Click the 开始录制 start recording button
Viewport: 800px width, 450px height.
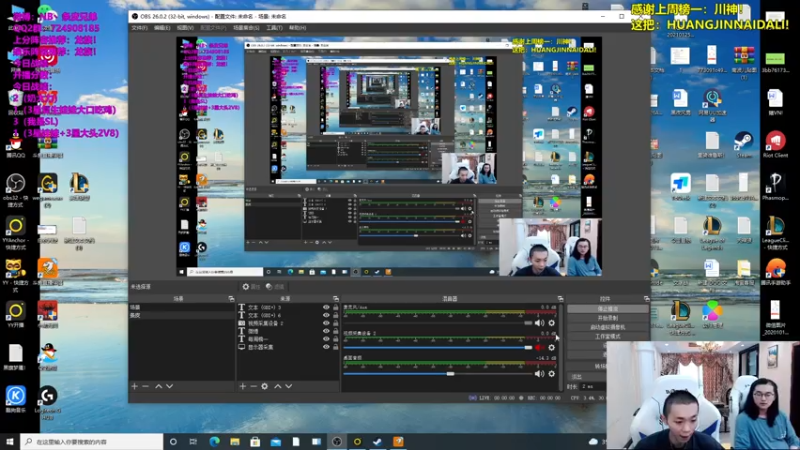tap(607, 318)
